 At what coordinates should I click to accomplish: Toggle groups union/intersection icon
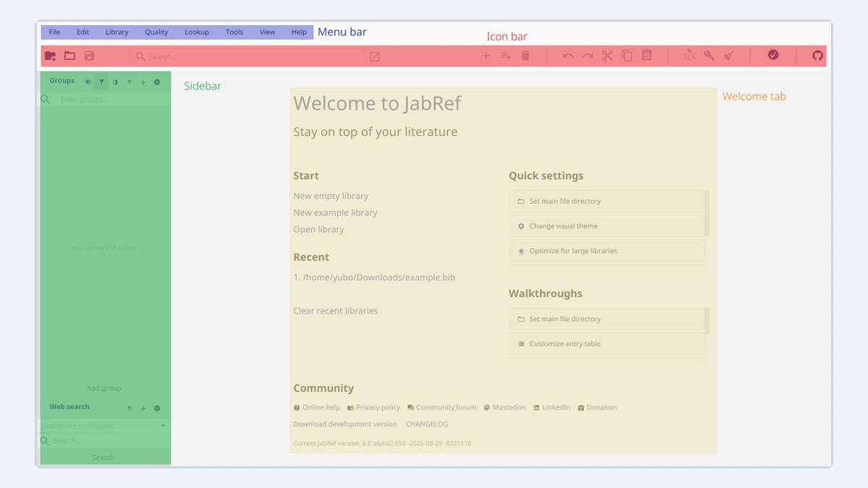(x=88, y=82)
